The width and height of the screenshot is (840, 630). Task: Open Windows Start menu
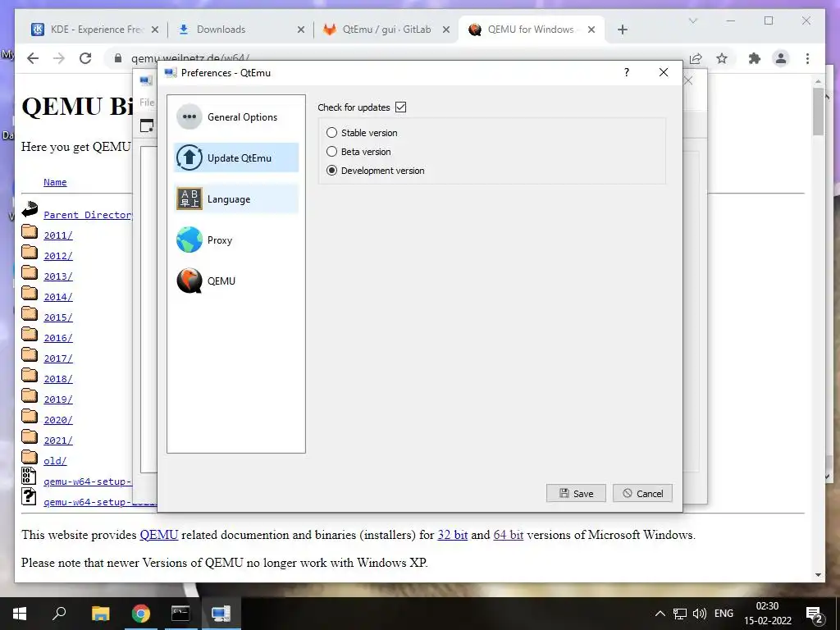tap(20, 614)
